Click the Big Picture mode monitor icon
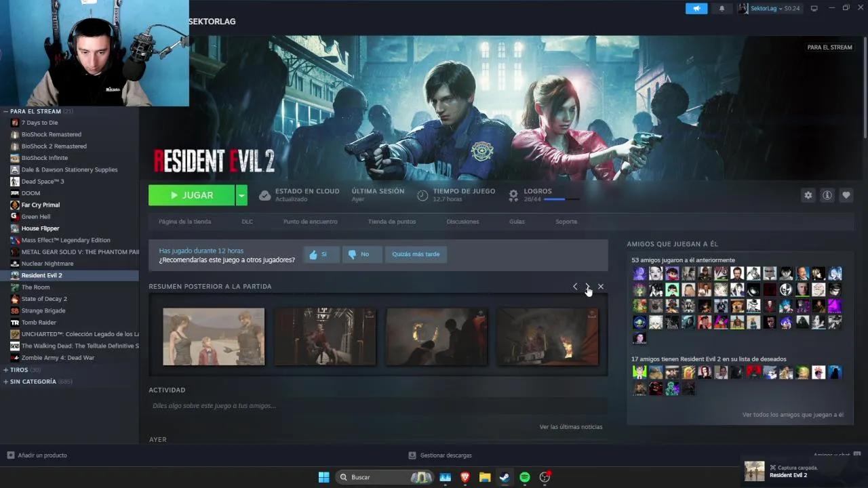The height and width of the screenshot is (488, 868). tap(814, 8)
